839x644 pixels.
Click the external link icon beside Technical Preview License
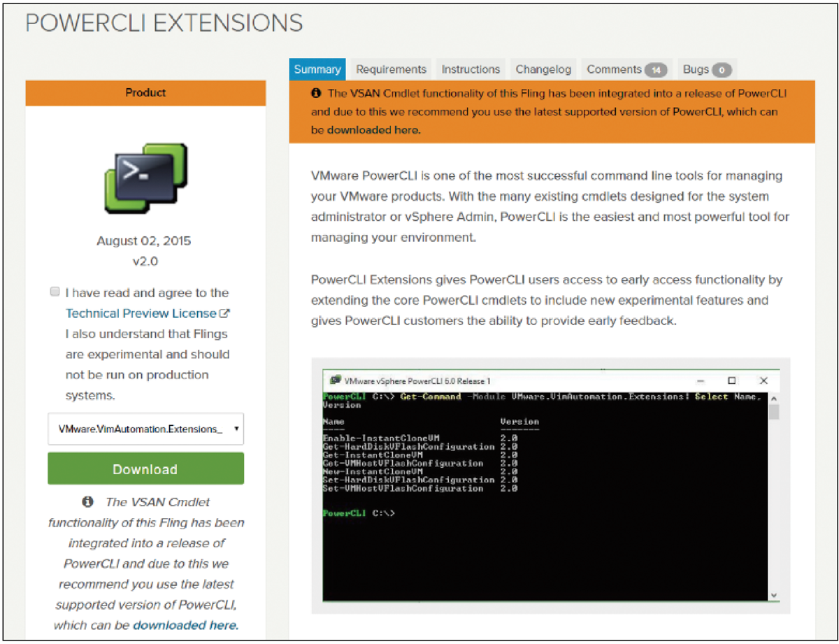point(225,313)
